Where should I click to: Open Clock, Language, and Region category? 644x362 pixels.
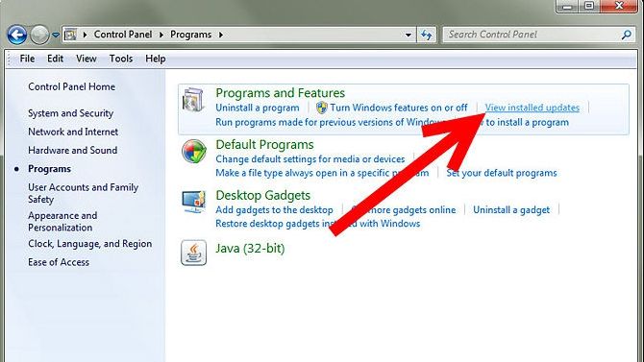pyautogui.click(x=90, y=244)
